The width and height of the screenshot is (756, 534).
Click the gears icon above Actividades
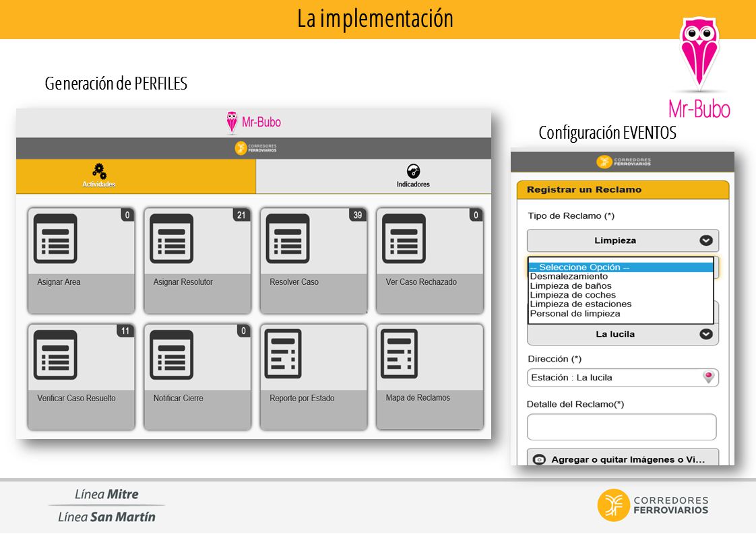99,171
